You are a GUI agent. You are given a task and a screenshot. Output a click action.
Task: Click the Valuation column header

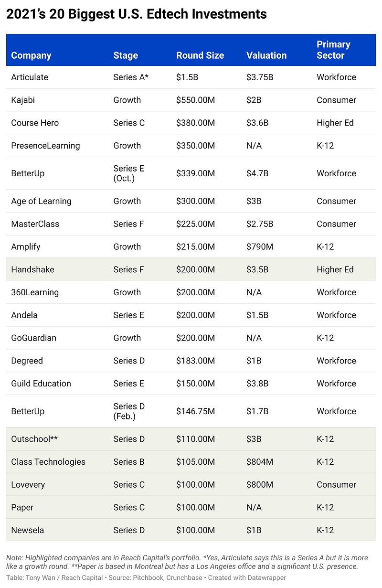266,55
